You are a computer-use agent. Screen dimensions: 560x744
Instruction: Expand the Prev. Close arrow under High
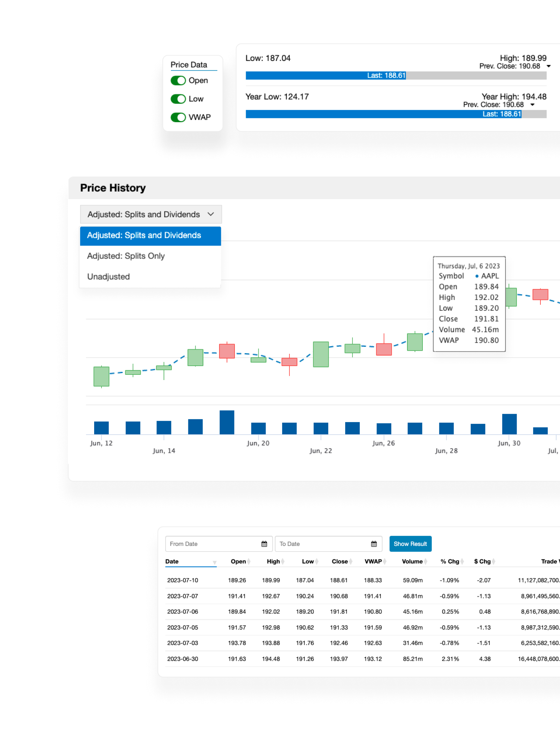click(x=548, y=66)
